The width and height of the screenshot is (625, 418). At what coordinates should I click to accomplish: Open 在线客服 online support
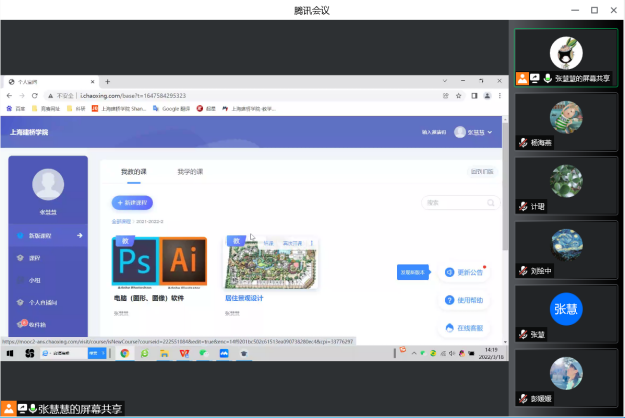pos(448,327)
